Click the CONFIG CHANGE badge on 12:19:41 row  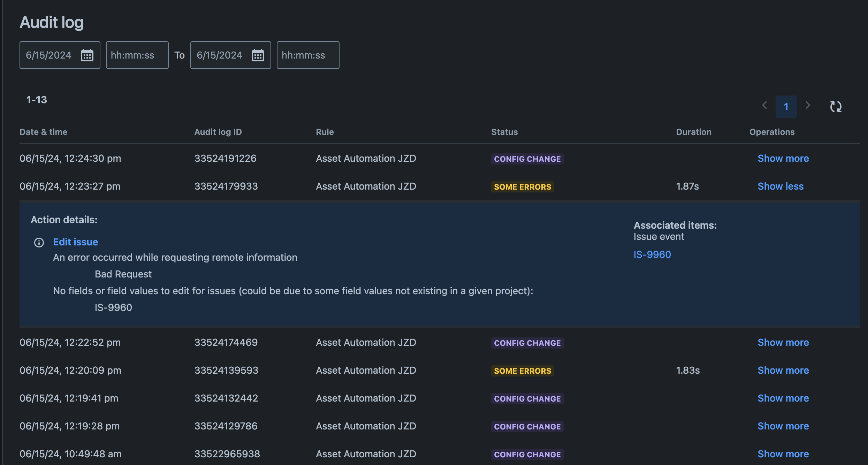tap(527, 398)
